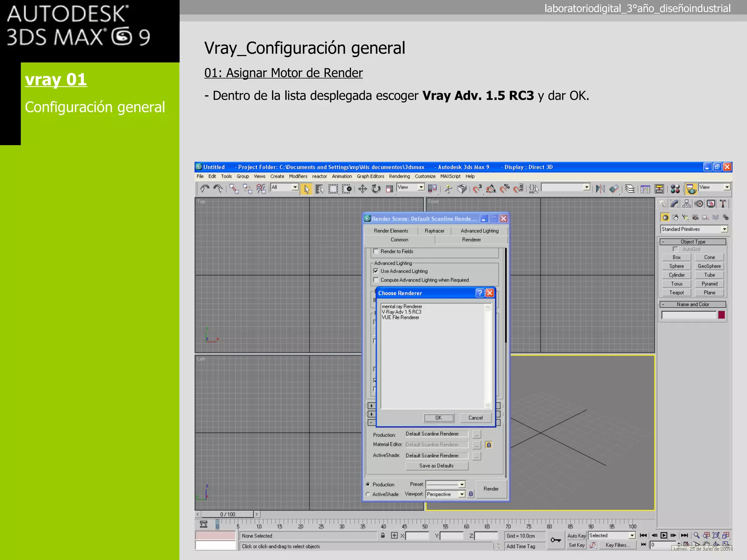The height and width of the screenshot is (560, 747).
Task: Toggle Percent Snap icon
Action: click(x=504, y=189)
